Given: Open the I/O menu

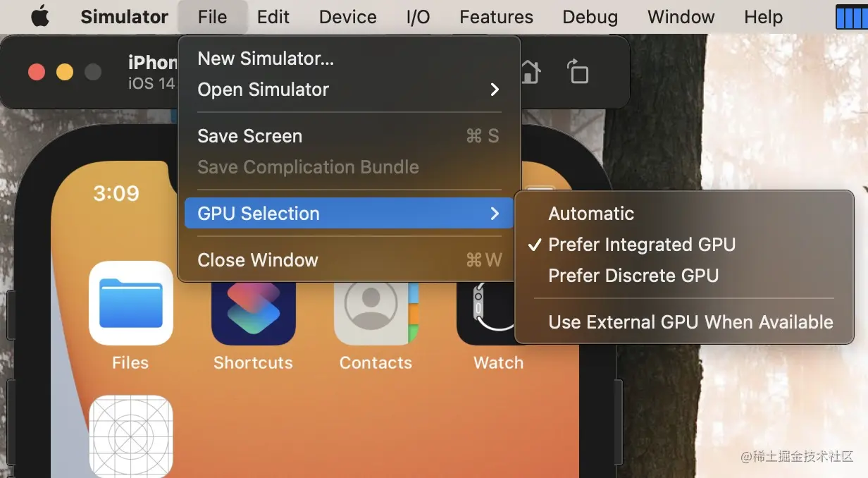Looking at the screenshot, I should click(x=418, y=17).
